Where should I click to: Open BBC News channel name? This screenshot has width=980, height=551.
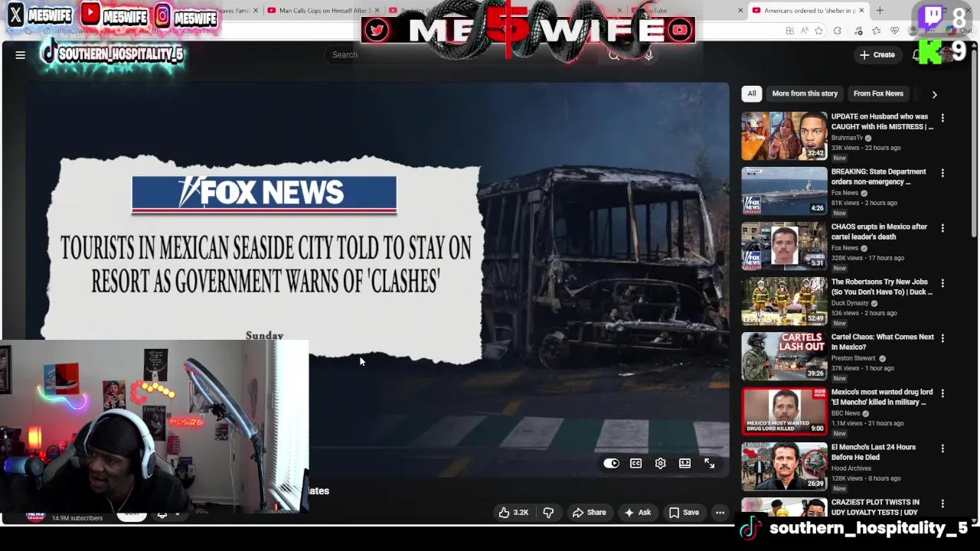(x=846, y=413)
